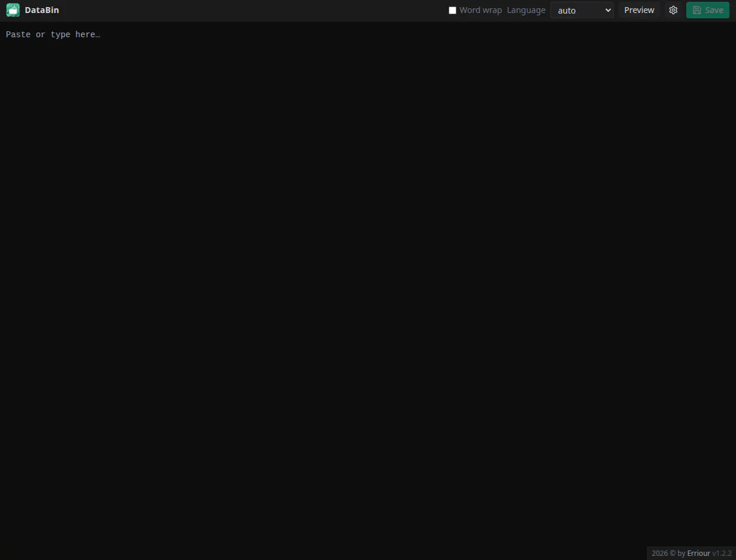Open the Language dropdown set to auto
Viewport: 736px width, 560px height.
pos(582,10)
